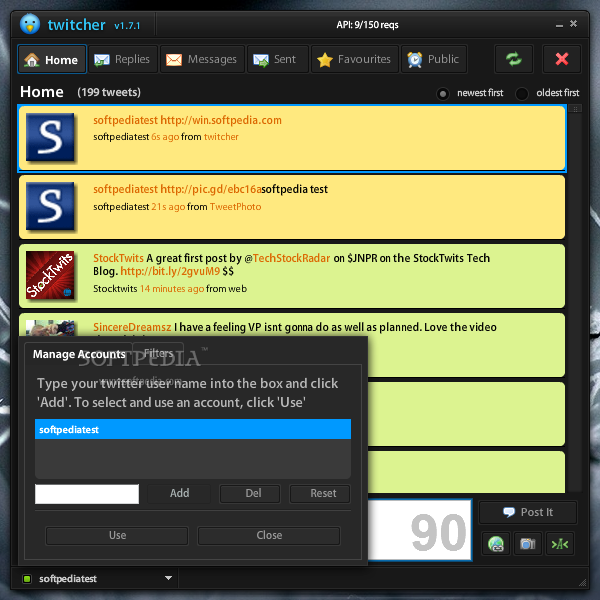The height and width of the screenshot is (600, 600).
Task: Click the '(199 tweets)' count text
Action: pyautogui.click(x=109, y=92)
